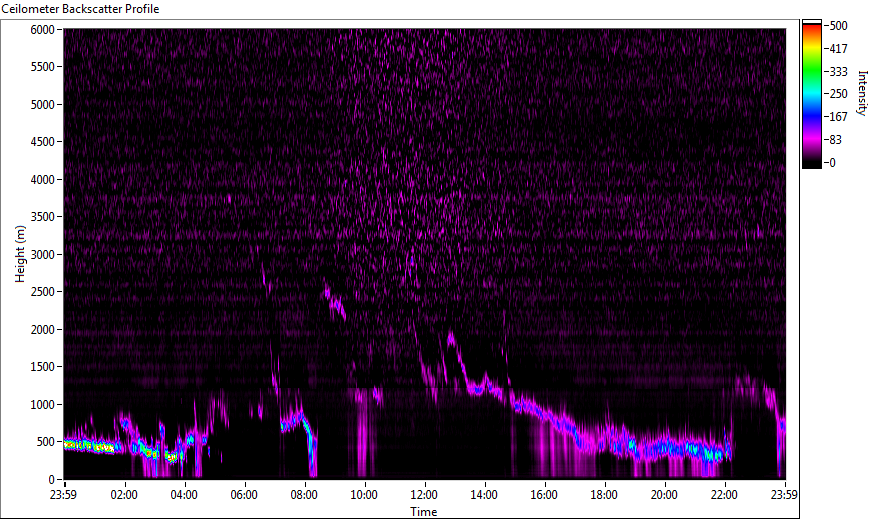Click the 'Intensity' color scale label
This screenshot has width=872, height=519.
(x=862, y=92)
